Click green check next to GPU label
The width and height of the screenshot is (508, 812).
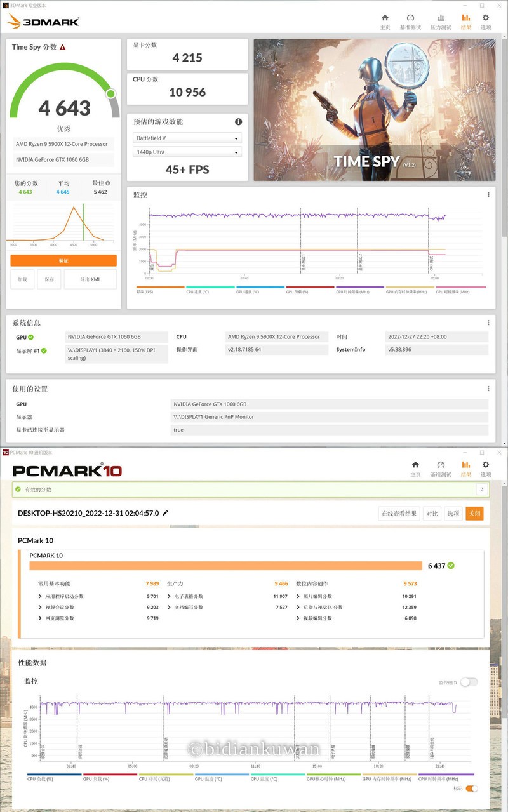[30, 337]
